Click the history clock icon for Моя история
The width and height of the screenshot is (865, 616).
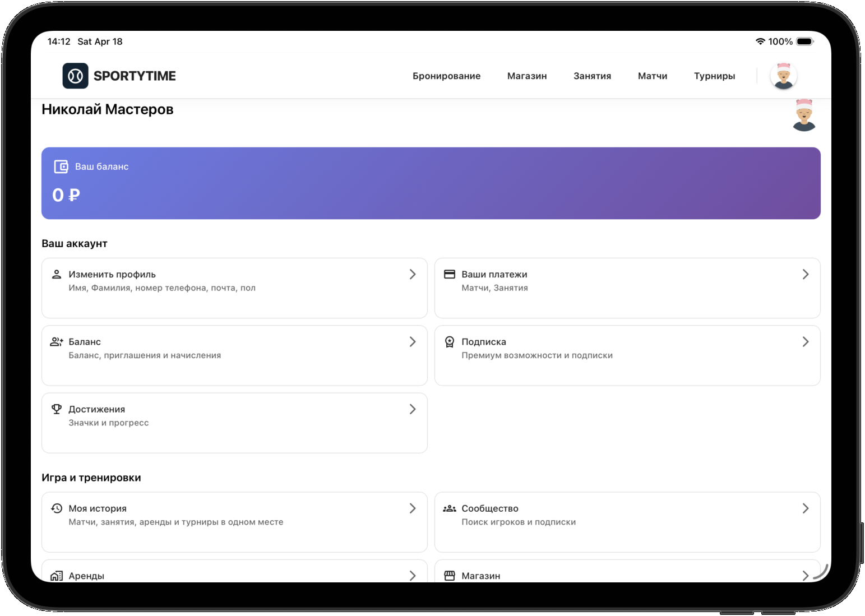(x=57, y=508)
